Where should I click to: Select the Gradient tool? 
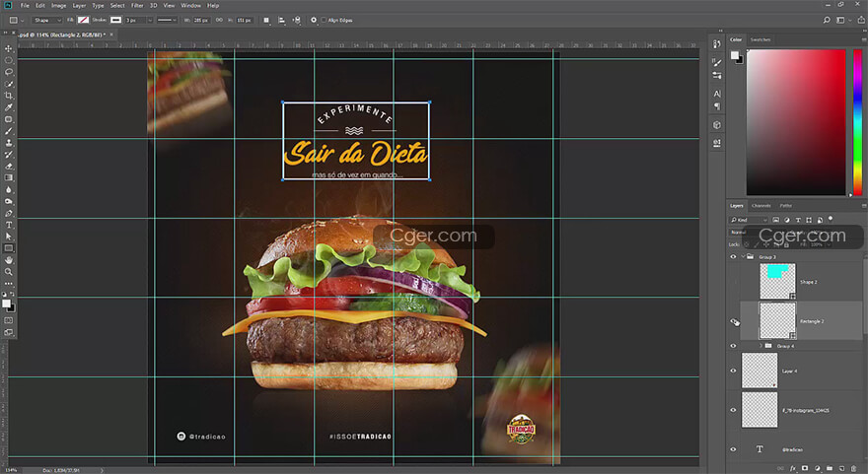point(8,178)
